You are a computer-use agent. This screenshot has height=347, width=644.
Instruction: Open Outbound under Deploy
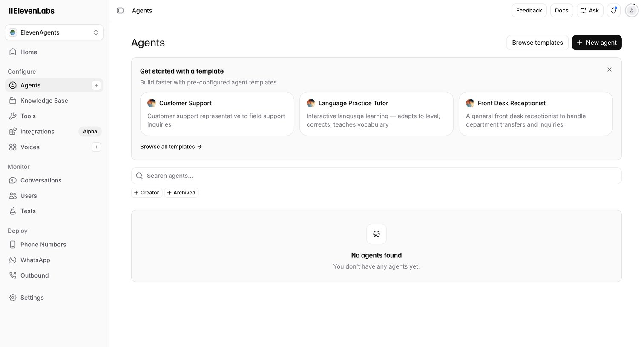54,275
